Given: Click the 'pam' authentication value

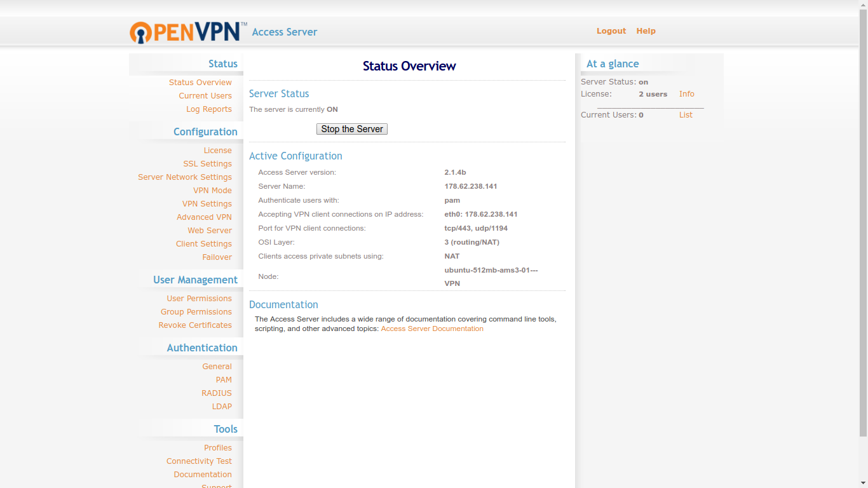Looking at the screenshot, I should click(452, 201).
